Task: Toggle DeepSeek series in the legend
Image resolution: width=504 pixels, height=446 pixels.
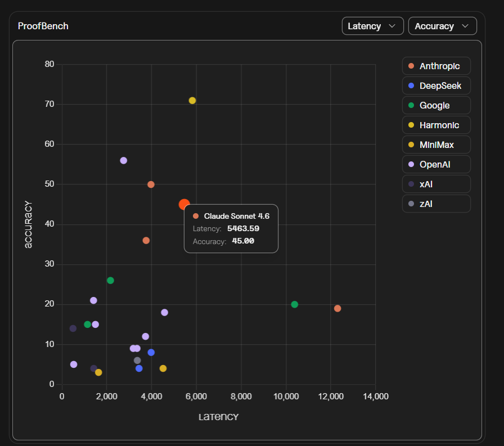Action: pos(436,85)
